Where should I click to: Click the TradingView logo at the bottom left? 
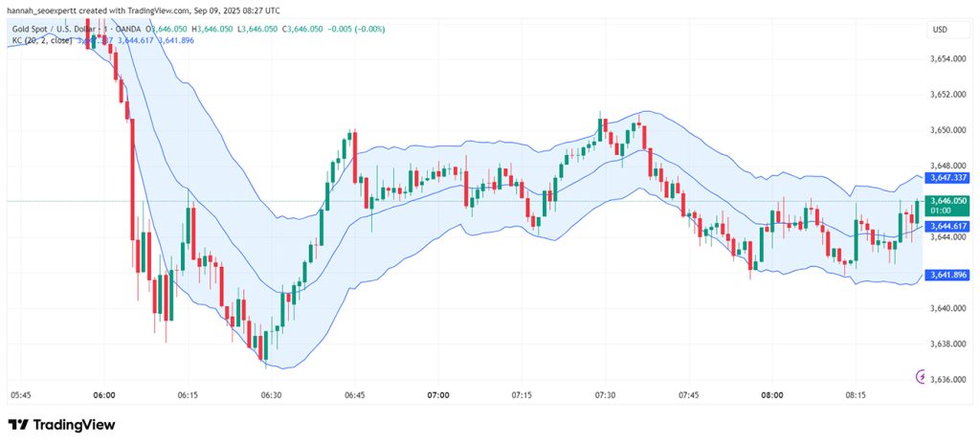61,425
